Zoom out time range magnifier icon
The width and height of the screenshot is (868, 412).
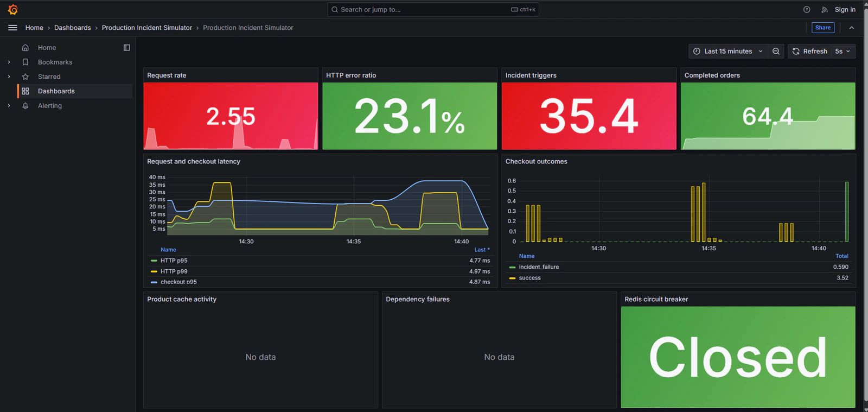coord(776,51)
